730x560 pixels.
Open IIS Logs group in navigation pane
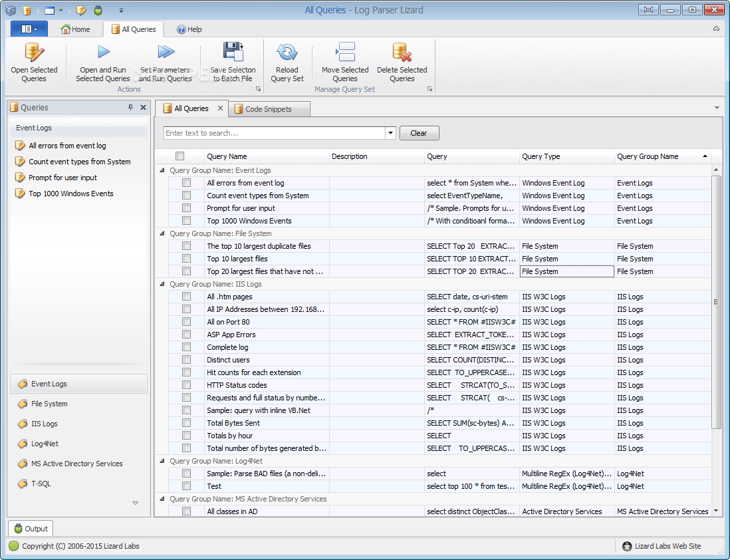[x=78, y=424]
